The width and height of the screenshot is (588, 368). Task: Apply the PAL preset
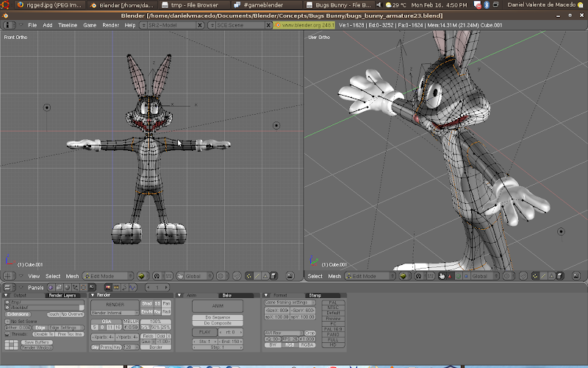[x=333, y=302]
